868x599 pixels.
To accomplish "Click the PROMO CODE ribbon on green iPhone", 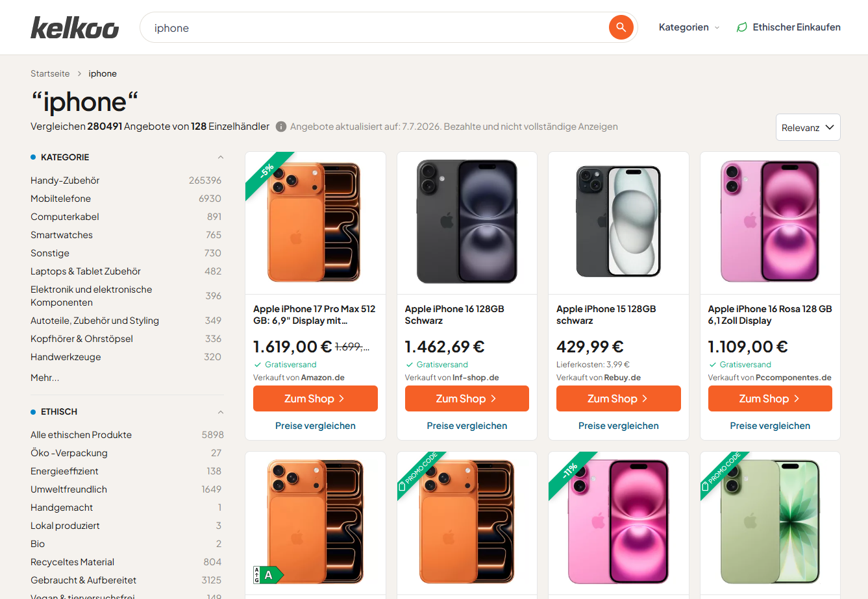I will tap(723, 473).
